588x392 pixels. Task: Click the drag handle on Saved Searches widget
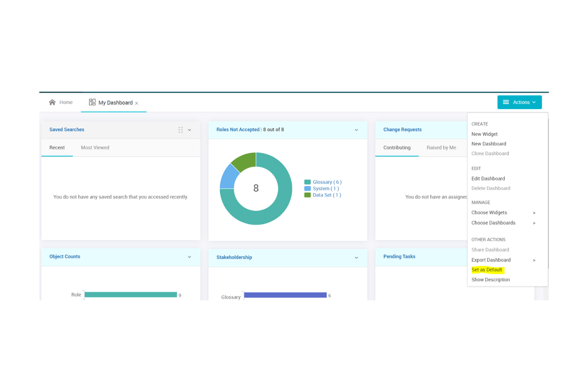coord(181,130)
